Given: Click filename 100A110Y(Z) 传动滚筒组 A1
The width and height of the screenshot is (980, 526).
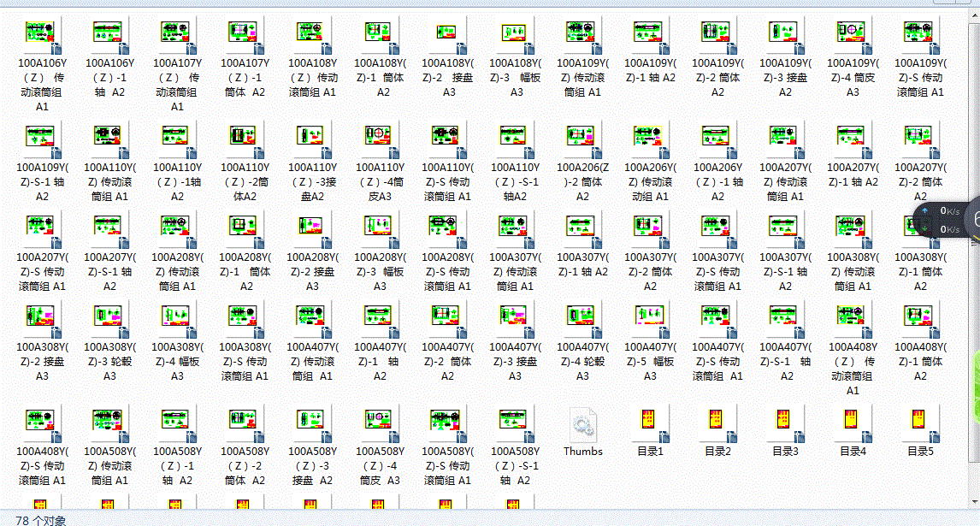Looking at the screenshot, I should 110,182.
